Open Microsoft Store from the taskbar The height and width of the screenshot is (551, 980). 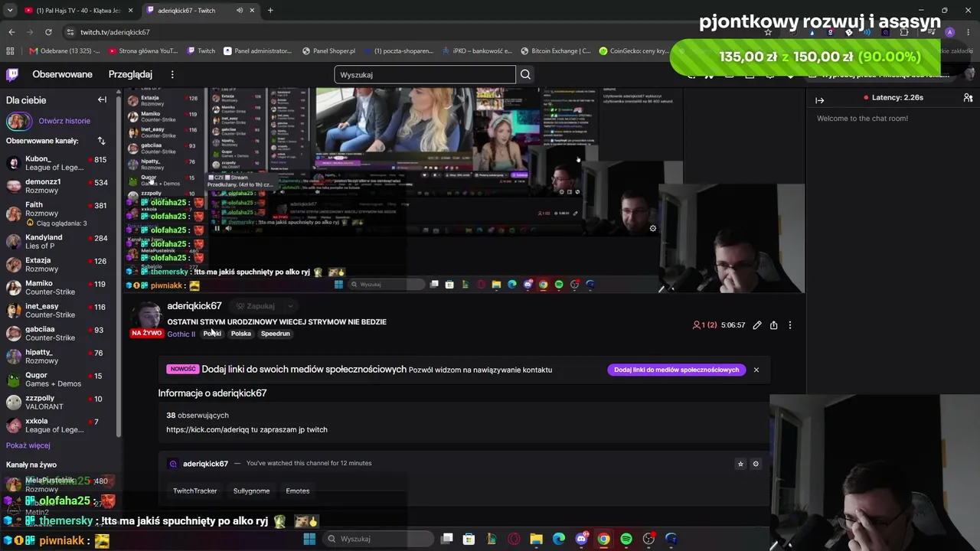coord(469,539)
